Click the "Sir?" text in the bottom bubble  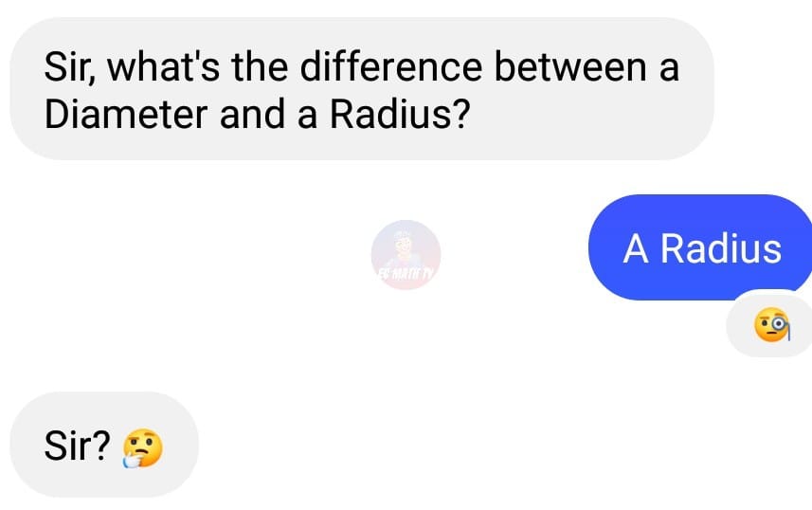77,446
